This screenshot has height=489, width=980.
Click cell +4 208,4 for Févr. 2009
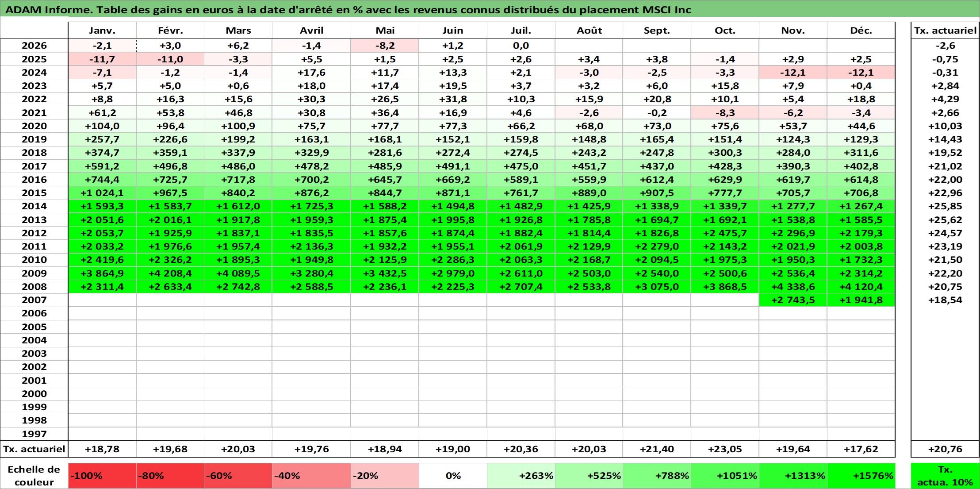pos(170,273)
